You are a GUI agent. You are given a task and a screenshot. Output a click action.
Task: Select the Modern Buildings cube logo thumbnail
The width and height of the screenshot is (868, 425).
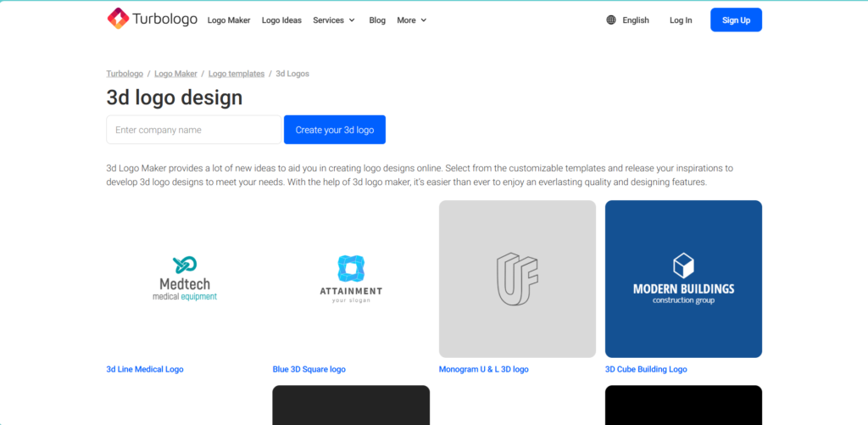(683, 278)
